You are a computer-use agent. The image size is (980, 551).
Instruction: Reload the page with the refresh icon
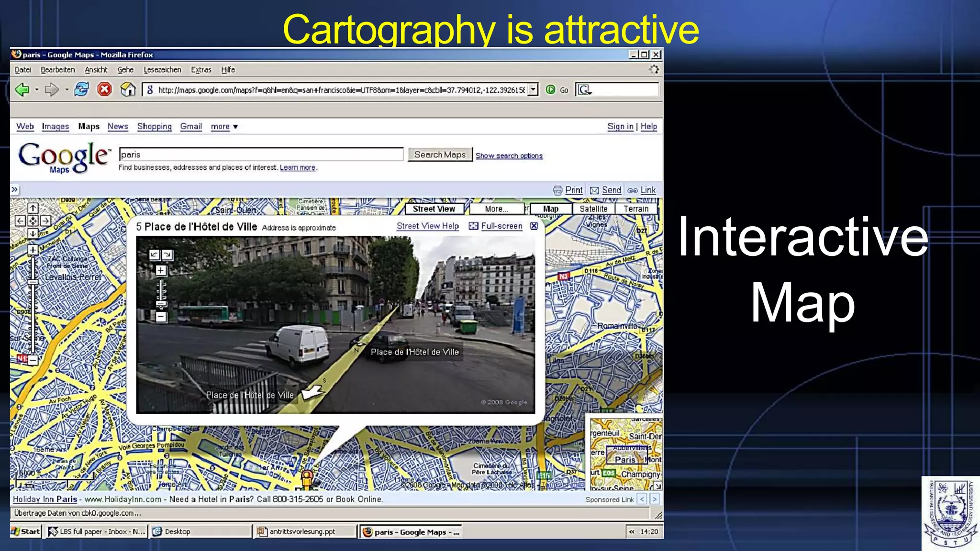click(81, 89)
